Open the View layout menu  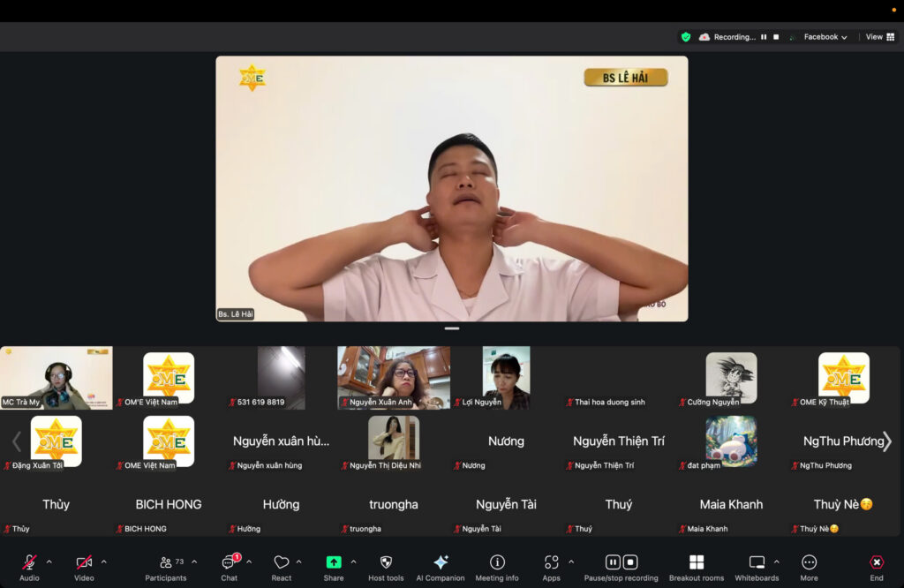[x=879, y=37]
